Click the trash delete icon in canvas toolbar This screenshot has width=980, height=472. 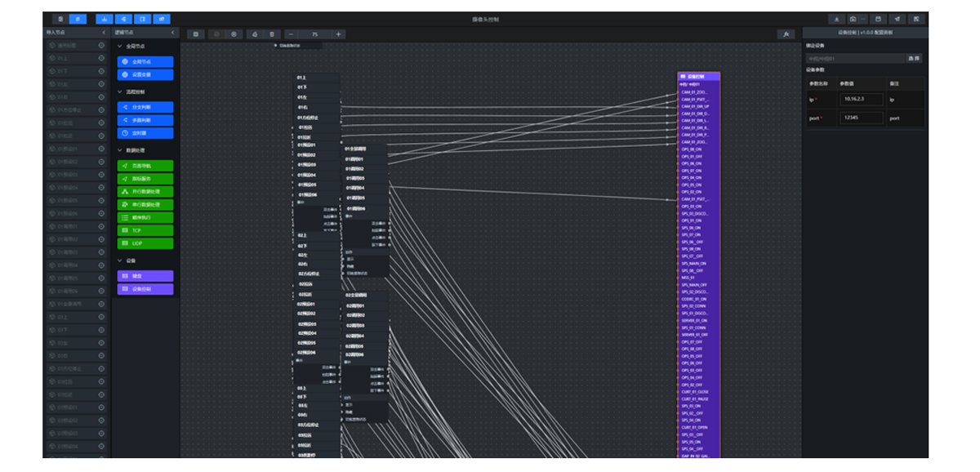tap(272, 34)
